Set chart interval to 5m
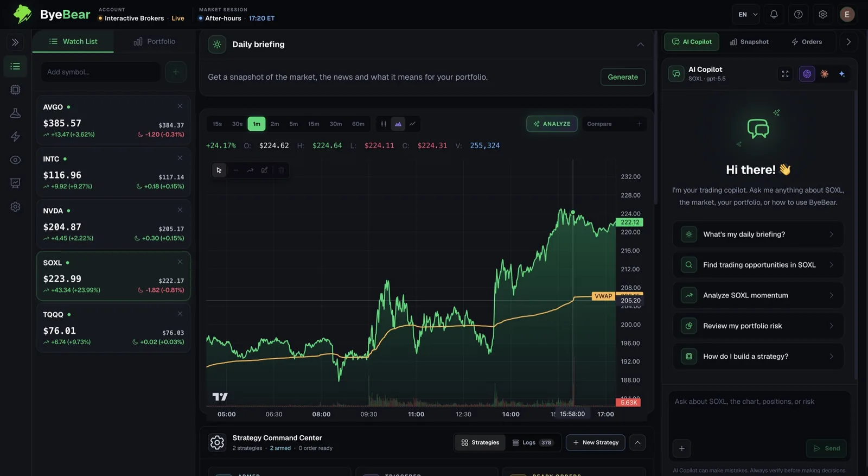The width and height of the screenshot is (868, 476). tap(293, 124)
